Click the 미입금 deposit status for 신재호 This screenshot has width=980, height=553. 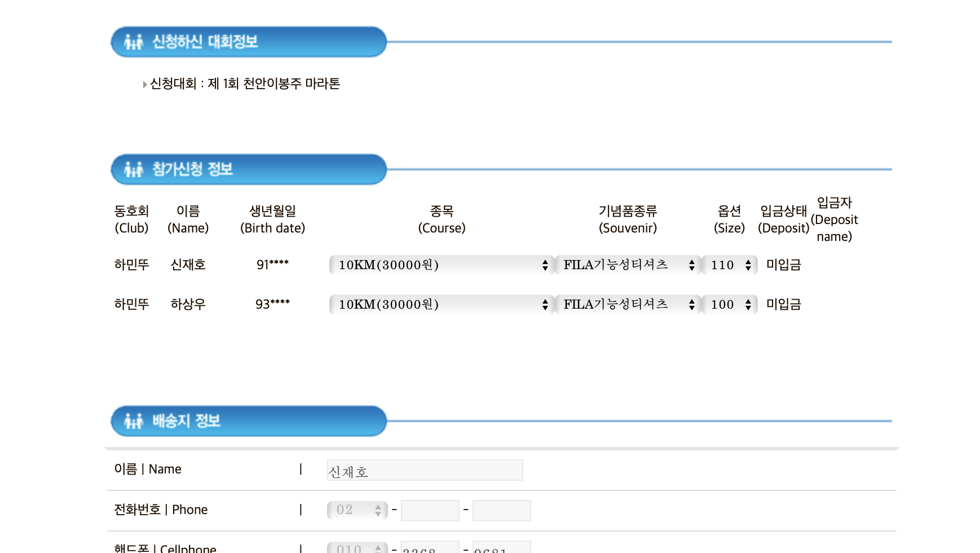(x=783, y=265)
